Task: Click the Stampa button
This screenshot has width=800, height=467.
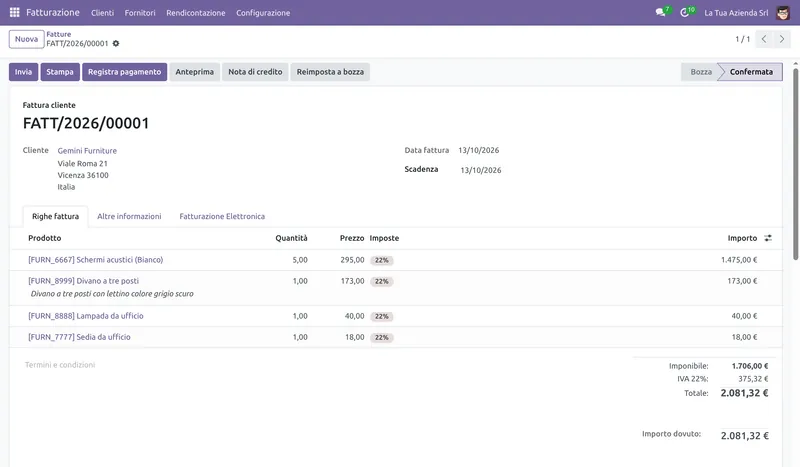Action: pyautogui.click(x=60, y=72)
